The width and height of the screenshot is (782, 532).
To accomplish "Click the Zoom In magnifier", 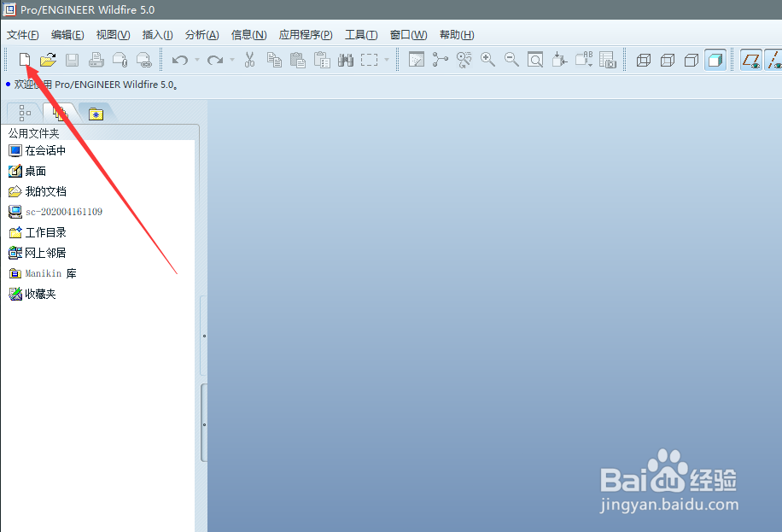I will 487,60.
